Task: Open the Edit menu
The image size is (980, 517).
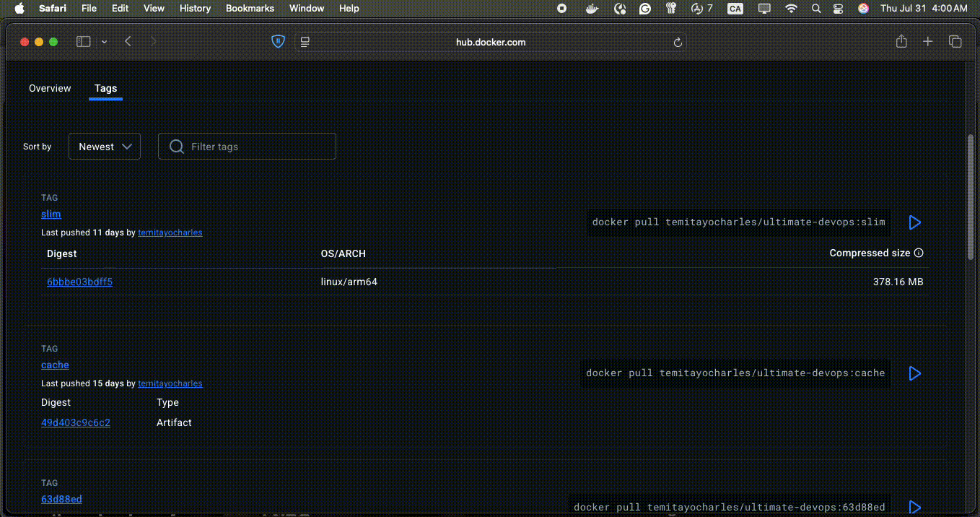Action: 121,9
